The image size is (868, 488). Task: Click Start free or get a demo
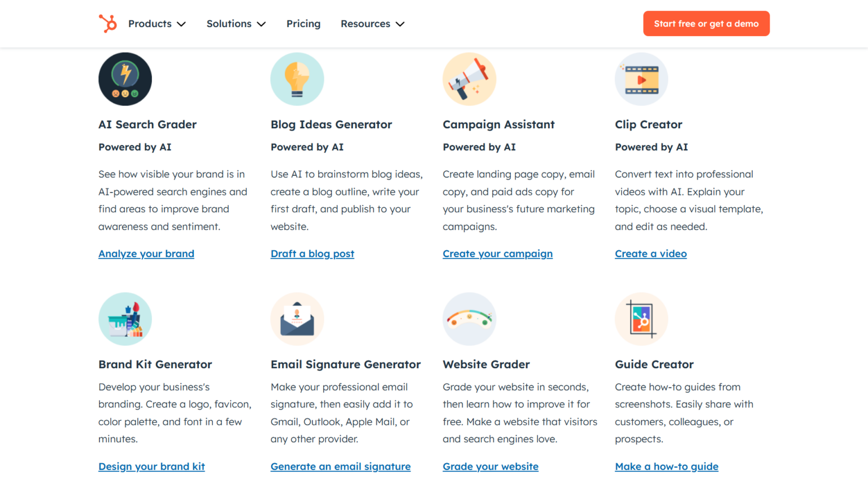(x=706, y=24)
